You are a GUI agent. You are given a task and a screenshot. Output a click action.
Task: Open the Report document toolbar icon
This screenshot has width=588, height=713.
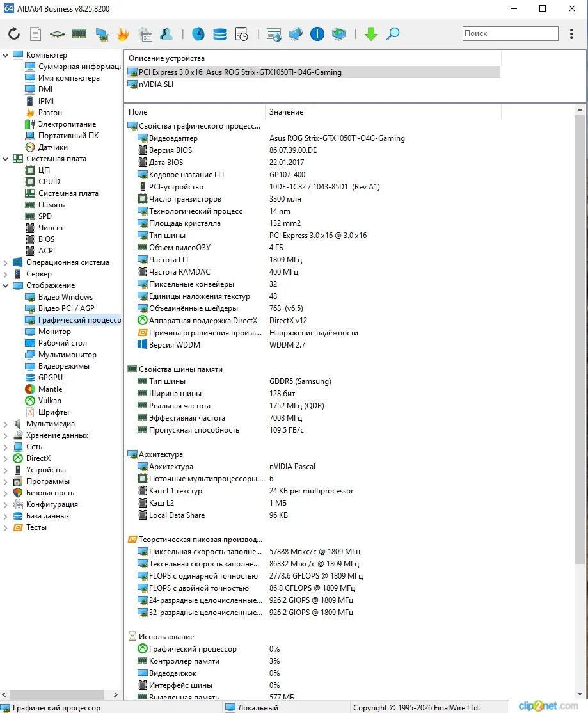coord(35,34)
